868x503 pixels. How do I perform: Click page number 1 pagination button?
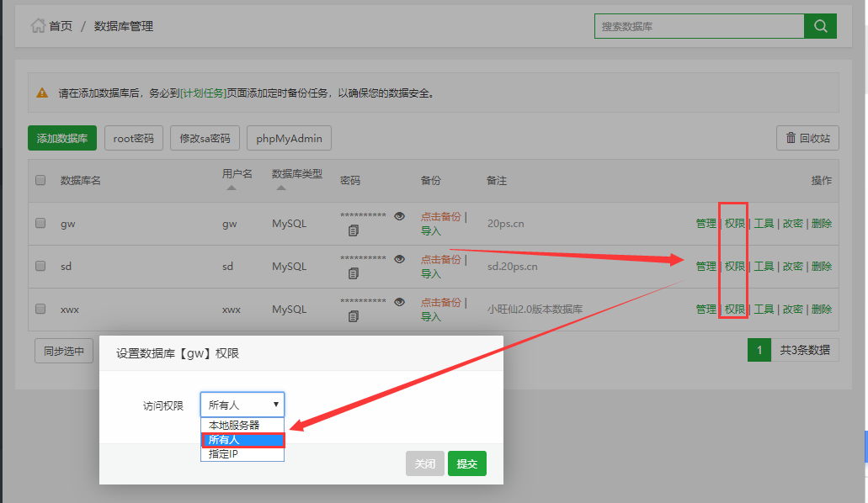coord(759,350)
